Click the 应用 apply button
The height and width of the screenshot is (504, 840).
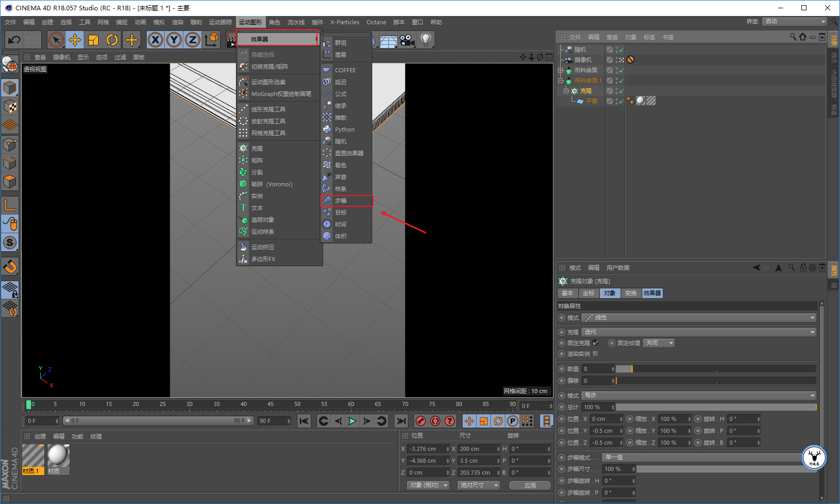point(530,485)
